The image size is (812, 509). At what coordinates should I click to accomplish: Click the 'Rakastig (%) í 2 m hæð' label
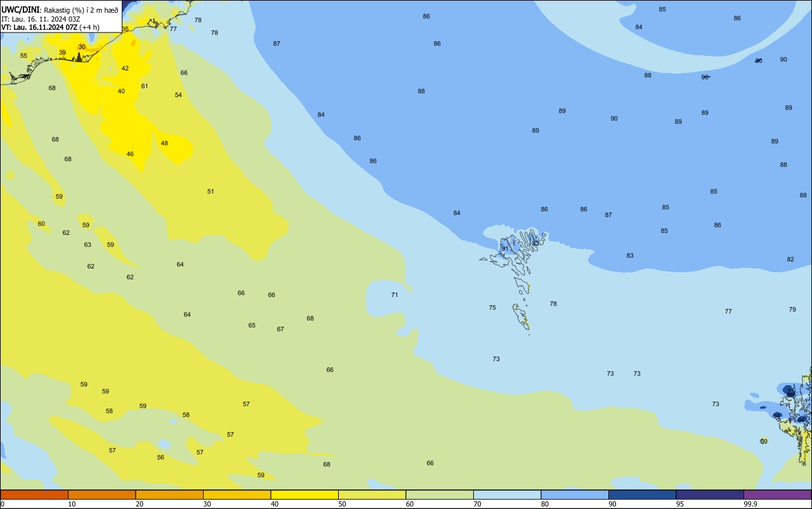[x=81, y=10]
